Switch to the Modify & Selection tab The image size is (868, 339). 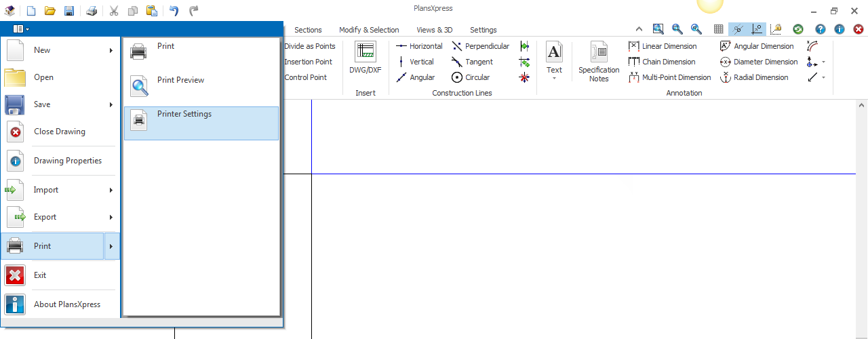tap(369, 30)
